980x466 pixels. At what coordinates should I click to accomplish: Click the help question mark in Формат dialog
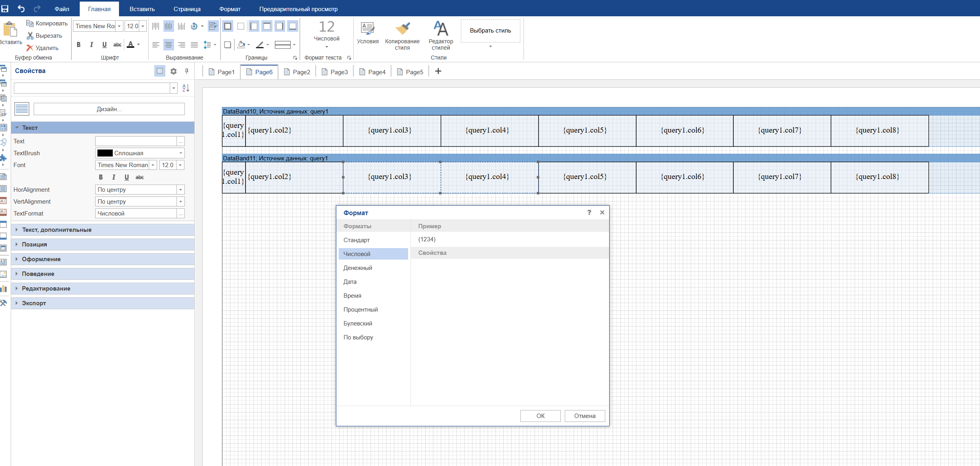589,212
